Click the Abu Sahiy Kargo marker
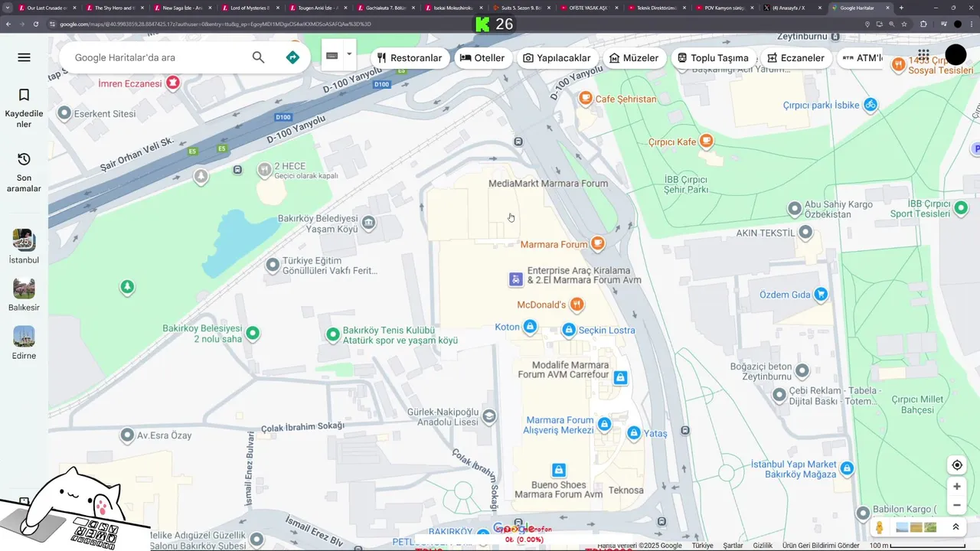 tap(795, 208)
